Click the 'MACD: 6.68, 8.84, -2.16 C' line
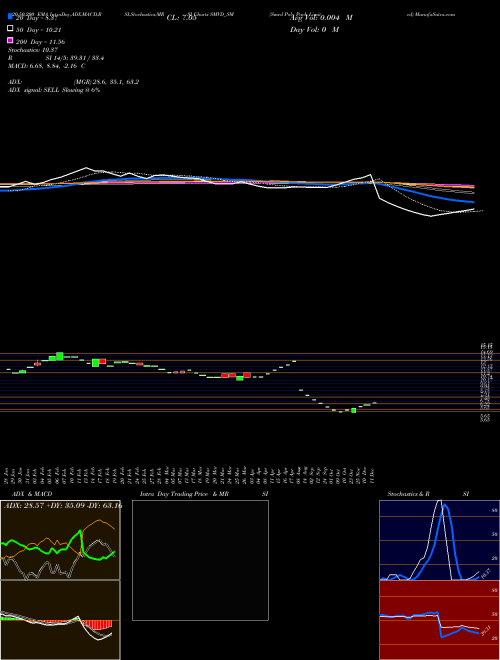 pos(47,66)
